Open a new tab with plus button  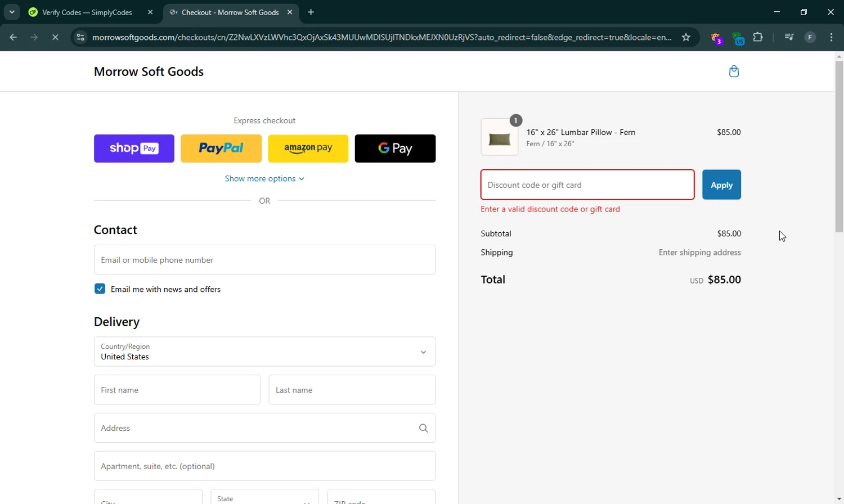(311, 12)
